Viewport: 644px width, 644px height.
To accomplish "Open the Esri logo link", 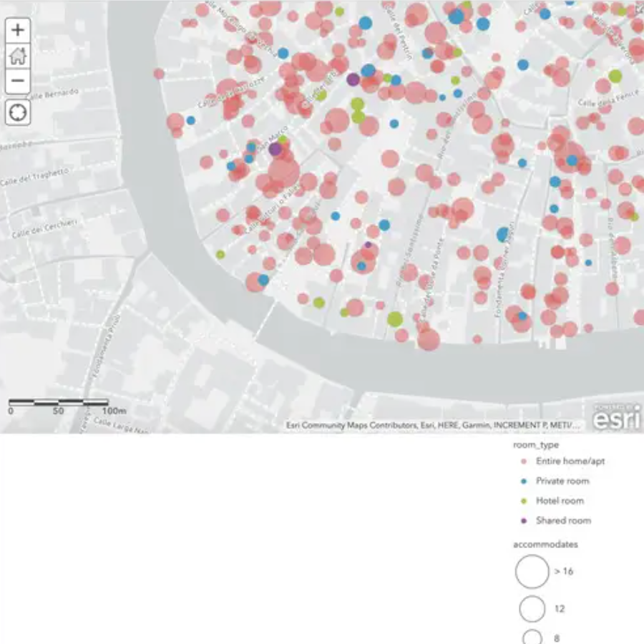I will pyautogui.click(x=616, y=419).
